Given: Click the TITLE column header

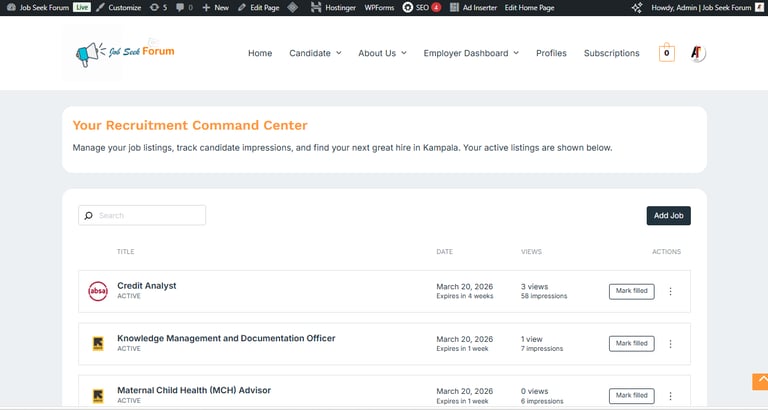Looking at the screenshot, I should 125,252.
